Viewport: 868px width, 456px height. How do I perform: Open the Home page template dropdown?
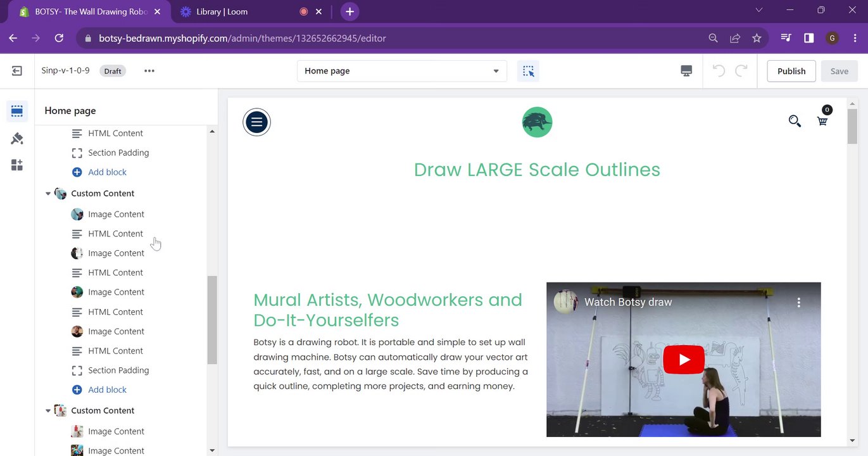[x=402, y=71]
